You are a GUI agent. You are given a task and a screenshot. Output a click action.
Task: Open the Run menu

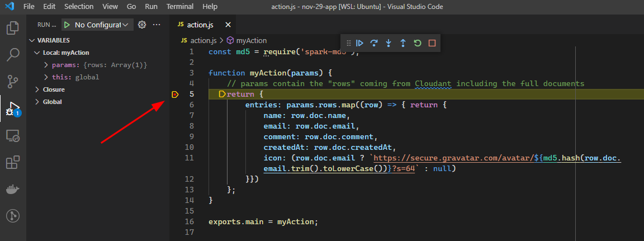(x=151, y=7)
